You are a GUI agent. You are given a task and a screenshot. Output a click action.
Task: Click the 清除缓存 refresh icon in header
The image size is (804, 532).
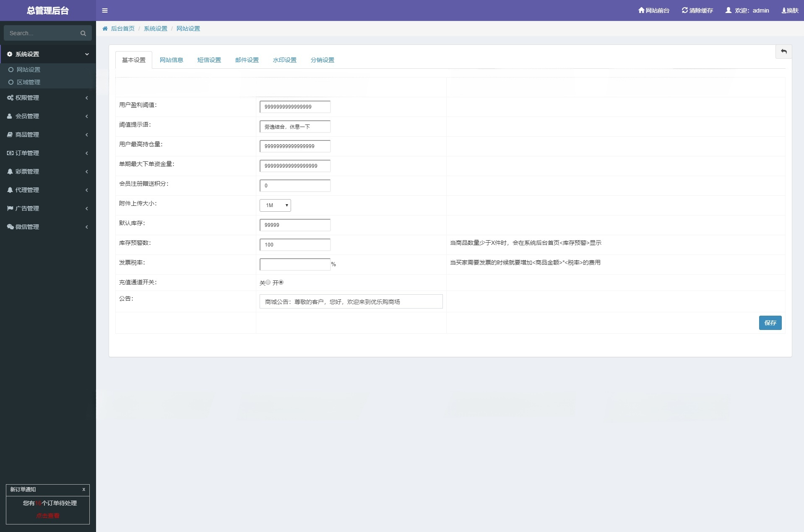pyautogui.click(x=685, y=10)
